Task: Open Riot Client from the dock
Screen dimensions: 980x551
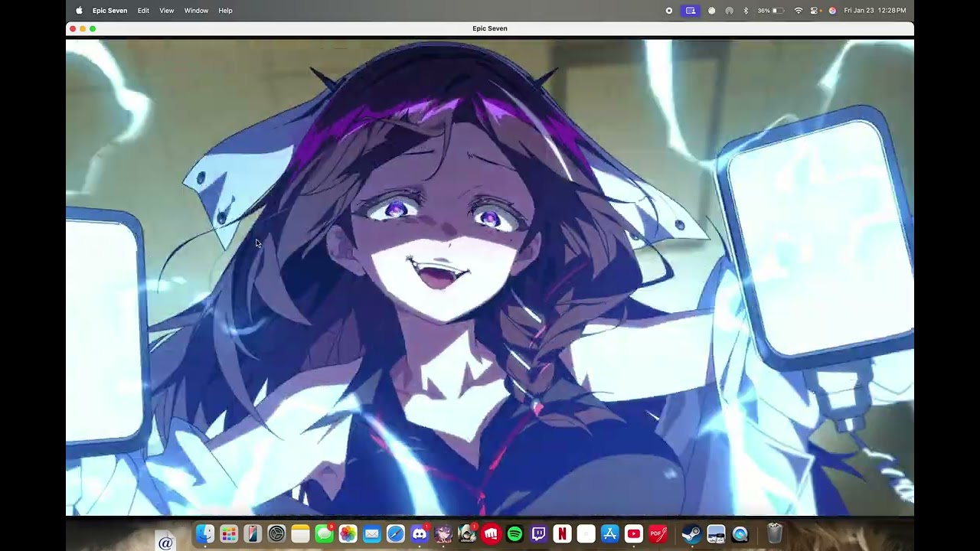Action: (491, 533)
